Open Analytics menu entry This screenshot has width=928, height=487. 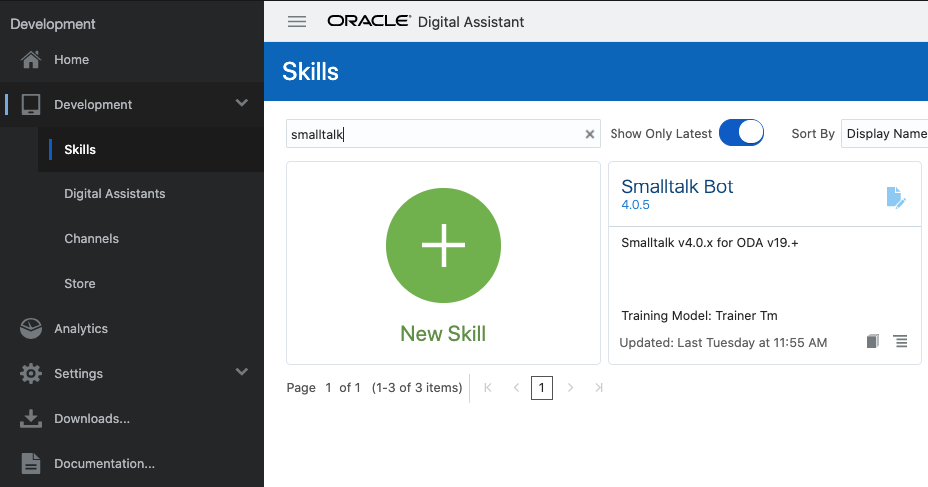click(x=81, y=328)
